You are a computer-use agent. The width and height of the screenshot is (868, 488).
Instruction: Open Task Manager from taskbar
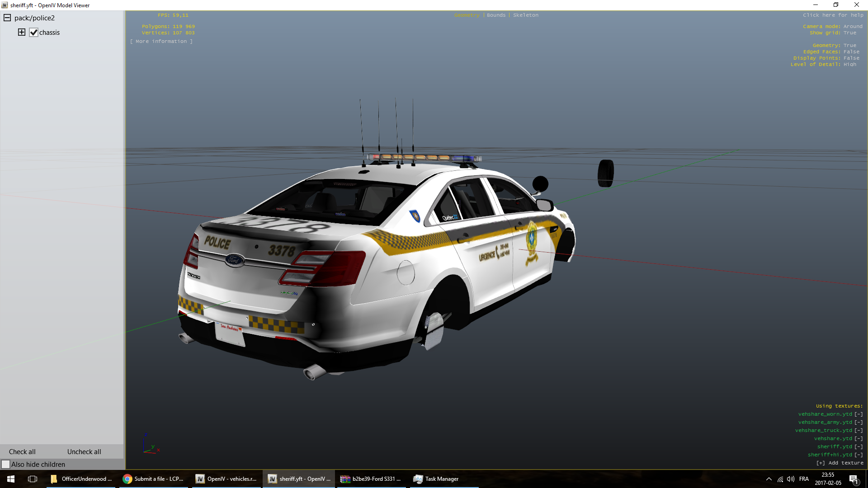click(436, 479)
